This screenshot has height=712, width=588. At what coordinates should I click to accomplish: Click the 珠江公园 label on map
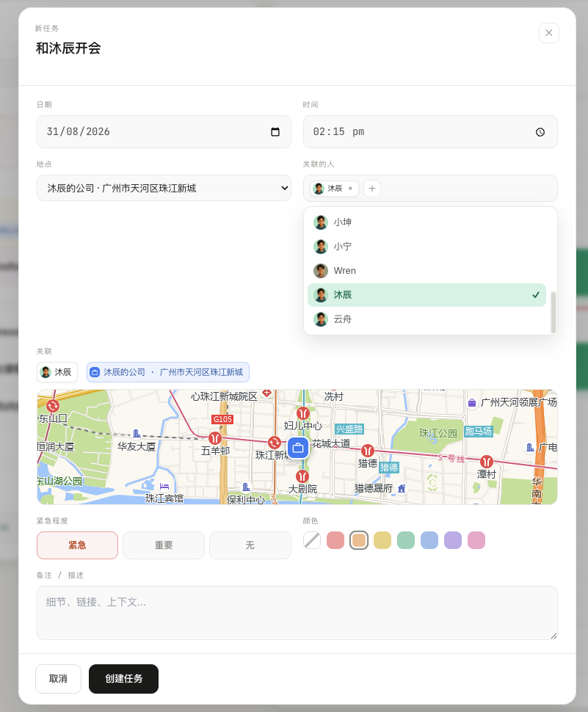tap(438, 433)
